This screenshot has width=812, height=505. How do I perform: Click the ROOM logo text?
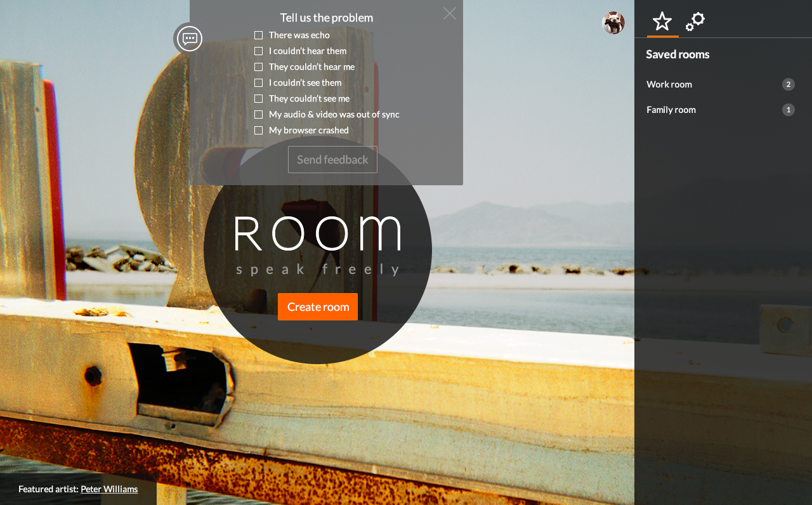[318, 234]
